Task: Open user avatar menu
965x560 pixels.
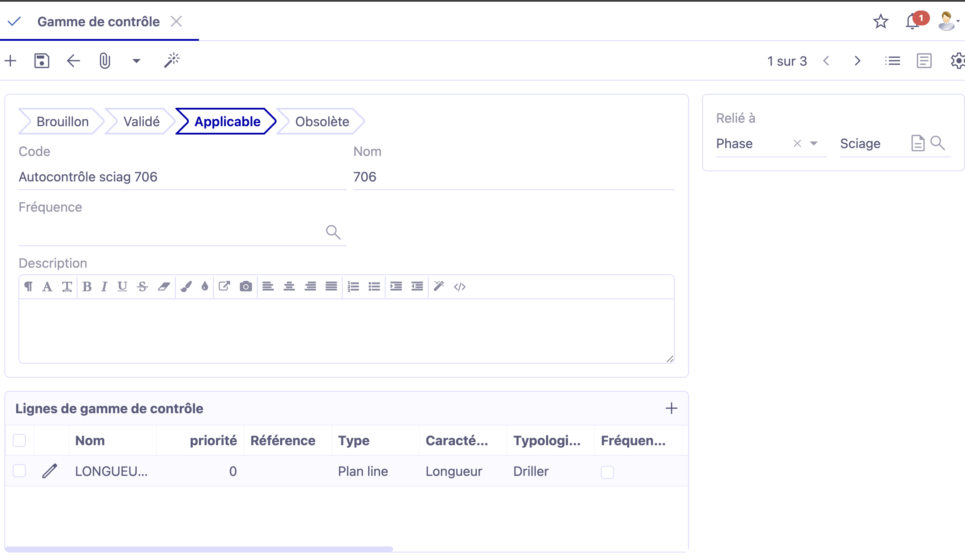Action: pos(947,21)
